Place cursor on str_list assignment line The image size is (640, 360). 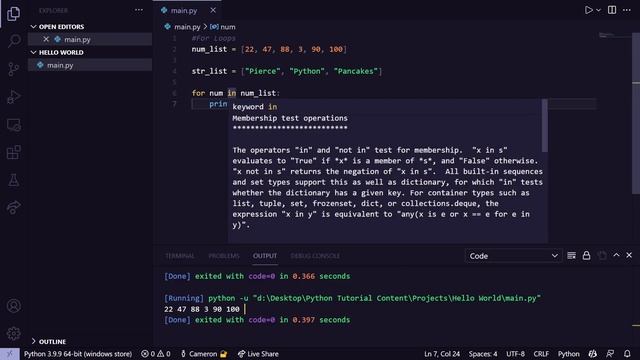[287, 71]
